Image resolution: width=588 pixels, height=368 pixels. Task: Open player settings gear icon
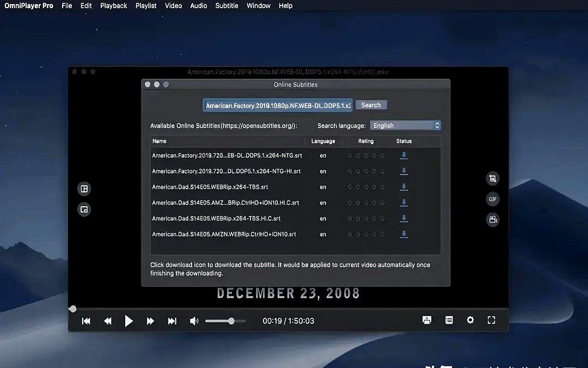pyautogui.click(x=470, y=321)
